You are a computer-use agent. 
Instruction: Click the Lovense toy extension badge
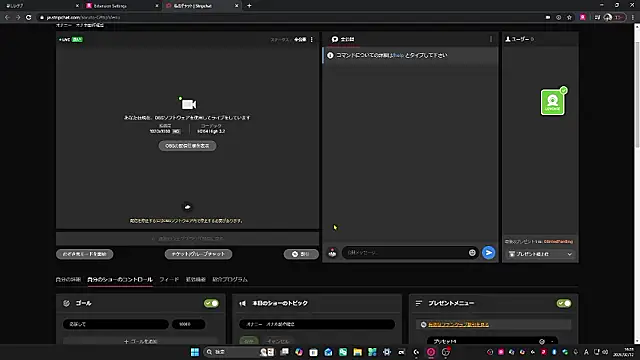[553, 102]
